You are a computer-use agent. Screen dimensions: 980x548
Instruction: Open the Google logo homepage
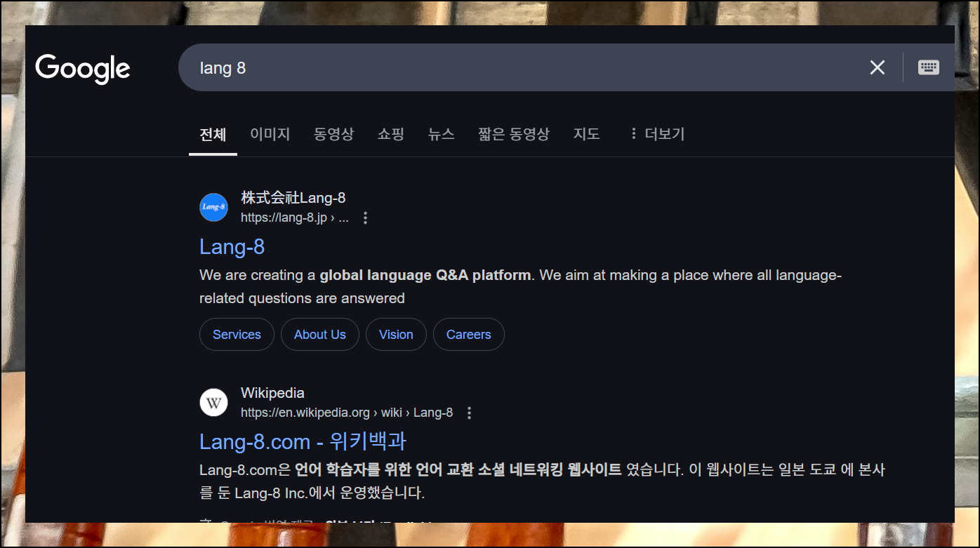[x=83, y=68]
